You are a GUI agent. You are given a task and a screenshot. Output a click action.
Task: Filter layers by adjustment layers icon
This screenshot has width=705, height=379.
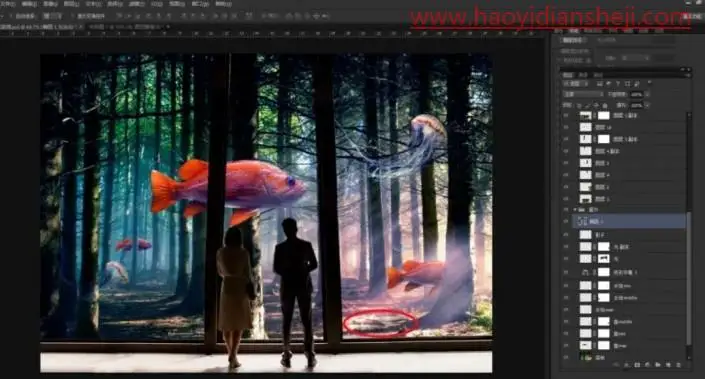click(608, 84)
